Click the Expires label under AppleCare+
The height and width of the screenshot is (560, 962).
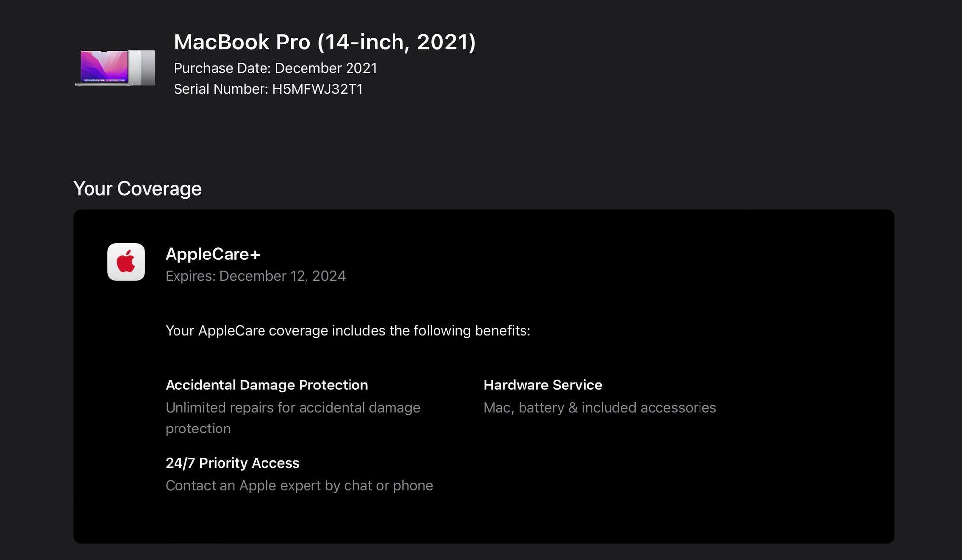[190, 276]
